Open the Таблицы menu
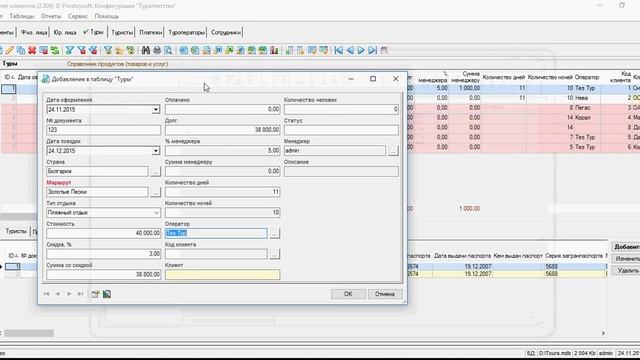640x360 pixels. pyautogui.click(x=22, y=16)
